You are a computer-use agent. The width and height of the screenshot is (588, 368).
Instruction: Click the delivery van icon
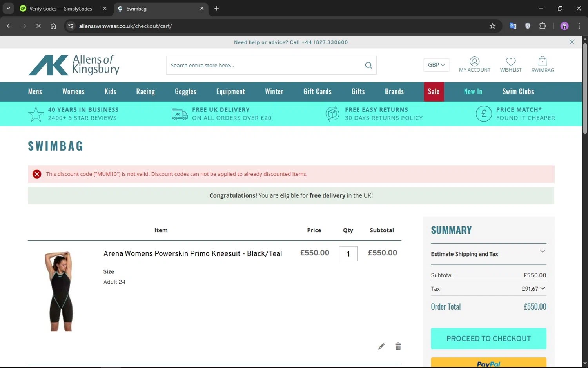pos(180,114)
